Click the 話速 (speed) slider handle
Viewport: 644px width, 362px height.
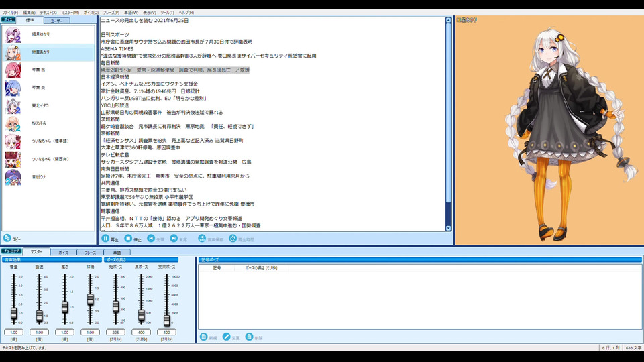pyautogui.click(x=39, y=316)
